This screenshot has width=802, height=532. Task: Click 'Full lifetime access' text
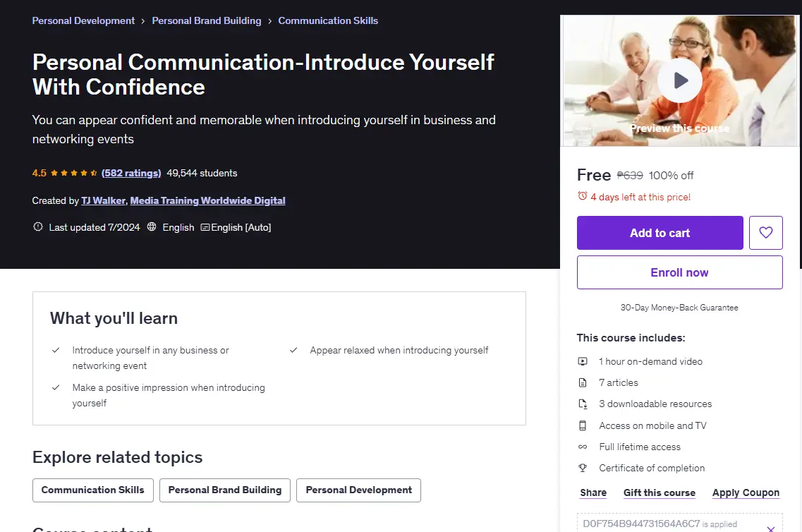640,447
